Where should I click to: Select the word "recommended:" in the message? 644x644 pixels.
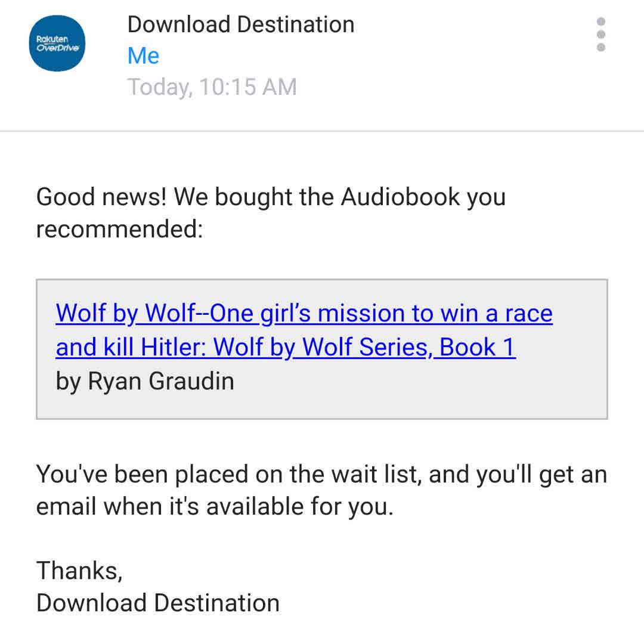pyautogui.click(x=119, y=229)
